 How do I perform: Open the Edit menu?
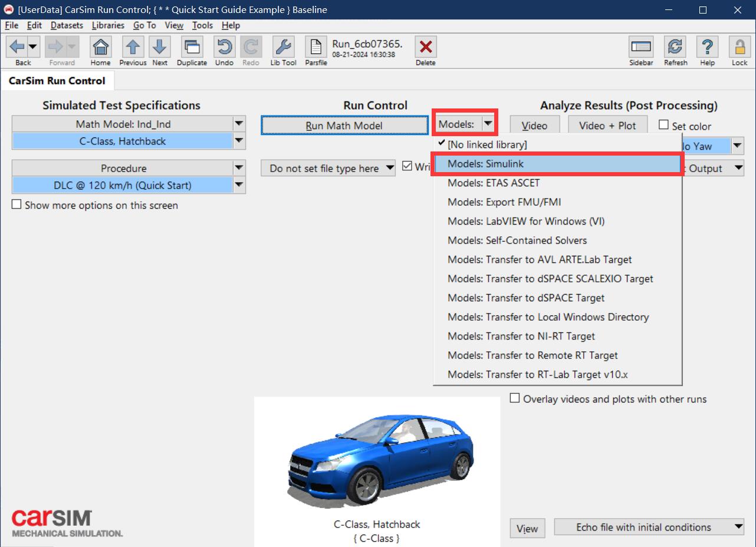(x=34, y=25)
